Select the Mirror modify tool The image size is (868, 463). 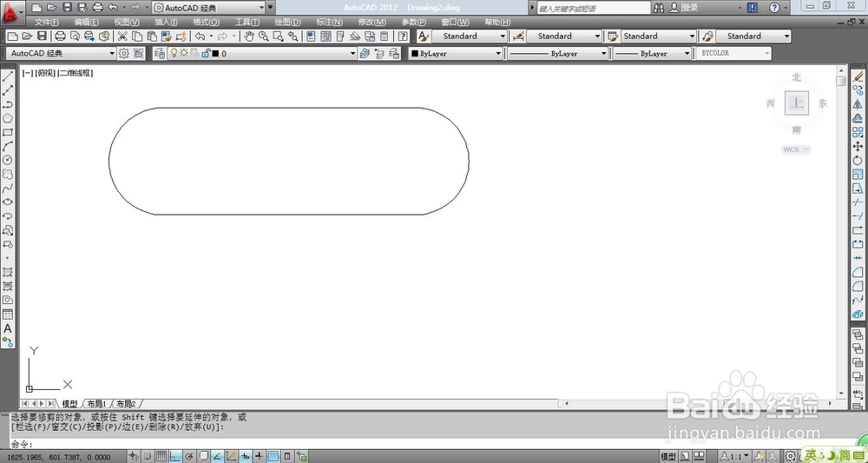tap(858, 104)
